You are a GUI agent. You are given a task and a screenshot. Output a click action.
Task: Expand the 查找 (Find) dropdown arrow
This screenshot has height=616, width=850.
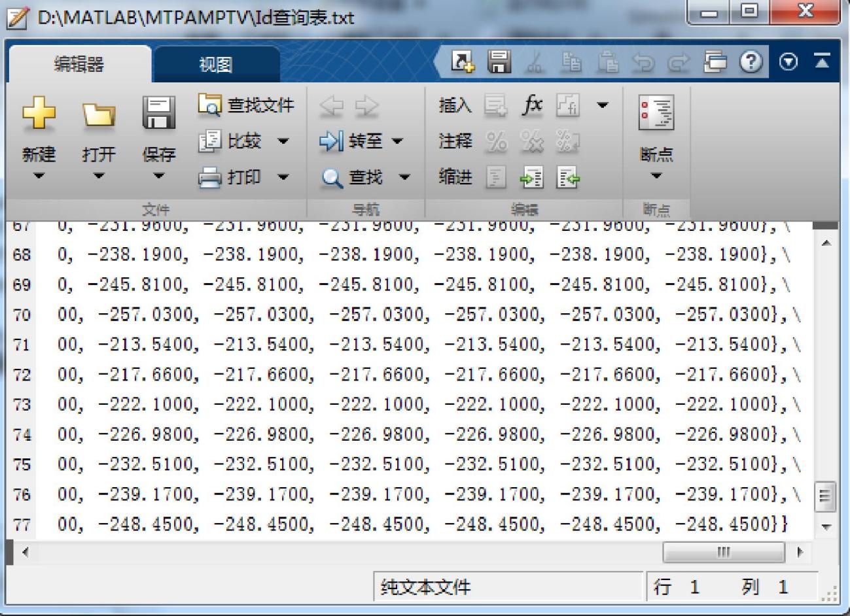(404, 177)
